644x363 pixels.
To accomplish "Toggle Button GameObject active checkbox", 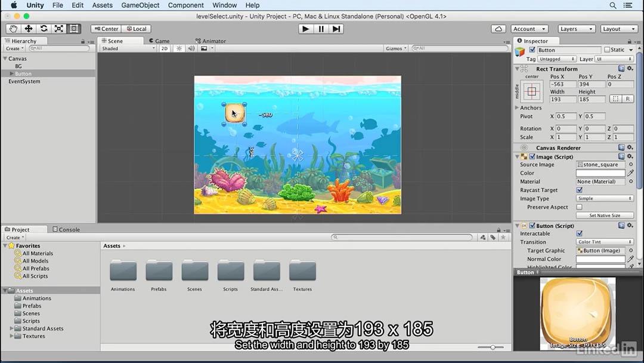I will click(532, 50).
